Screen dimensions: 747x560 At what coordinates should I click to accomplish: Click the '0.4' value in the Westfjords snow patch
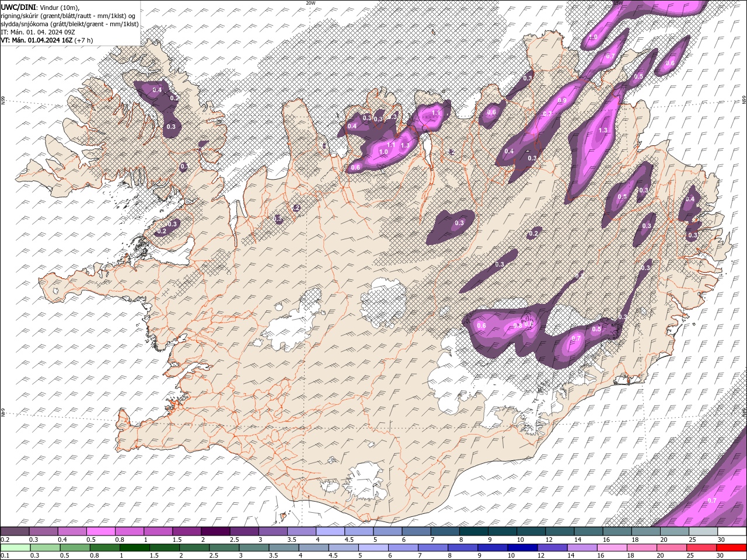coord(157,90)
